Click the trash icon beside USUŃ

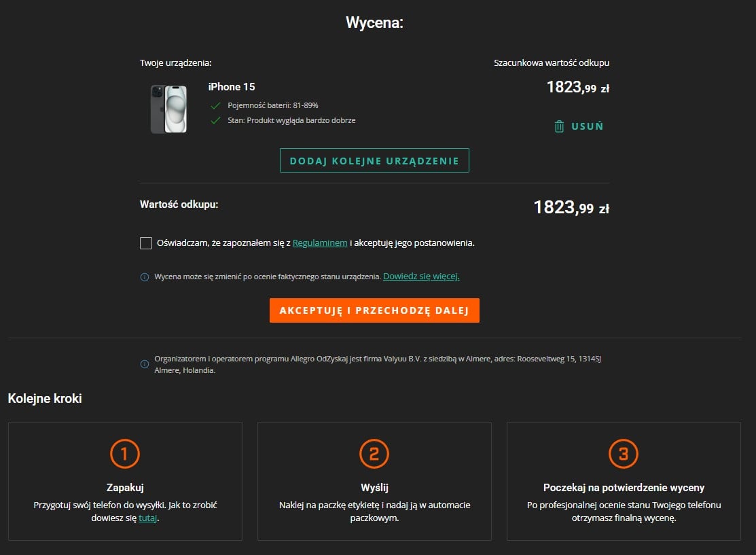[x=559, y=126]
